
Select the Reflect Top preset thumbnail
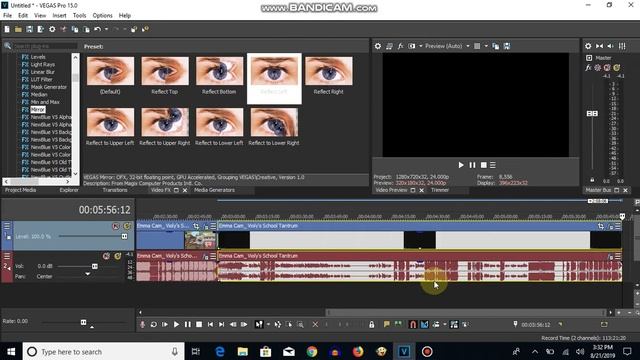(165, 71)
